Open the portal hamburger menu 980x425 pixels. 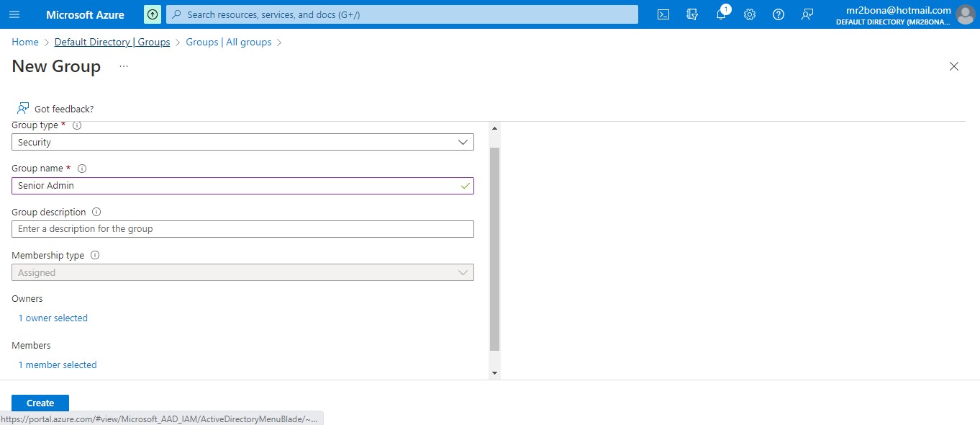(14, 14)
